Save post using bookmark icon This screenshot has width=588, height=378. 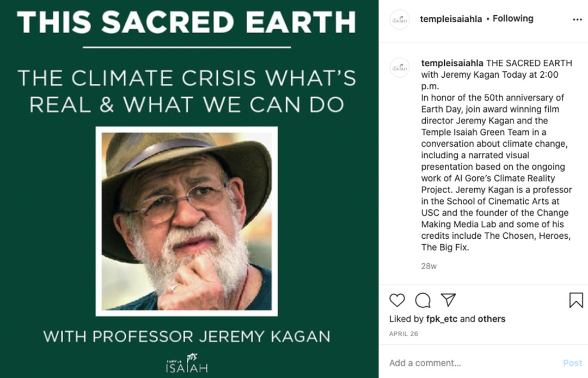click(576, 300)
